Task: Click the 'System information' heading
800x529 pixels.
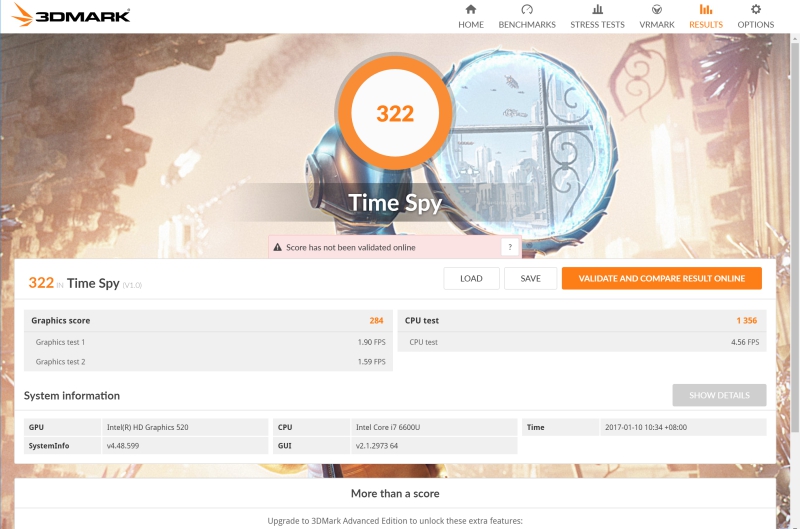Action: click(x=72, y=396)
